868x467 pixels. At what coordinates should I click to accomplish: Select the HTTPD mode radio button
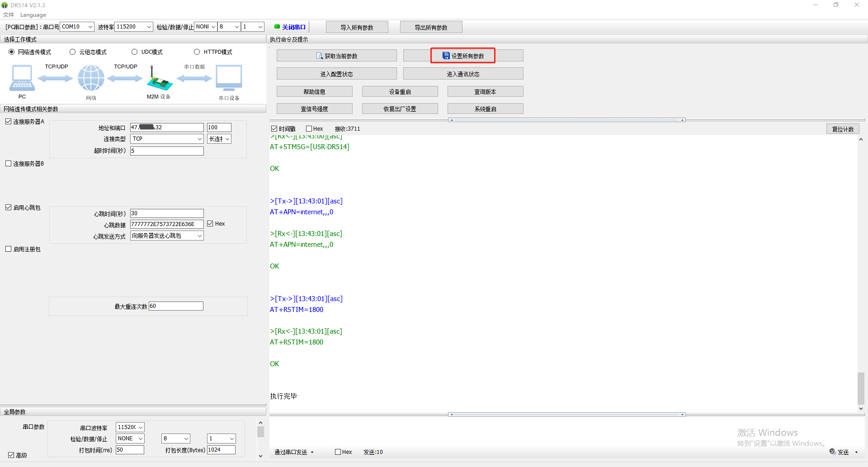click(197, 52)
